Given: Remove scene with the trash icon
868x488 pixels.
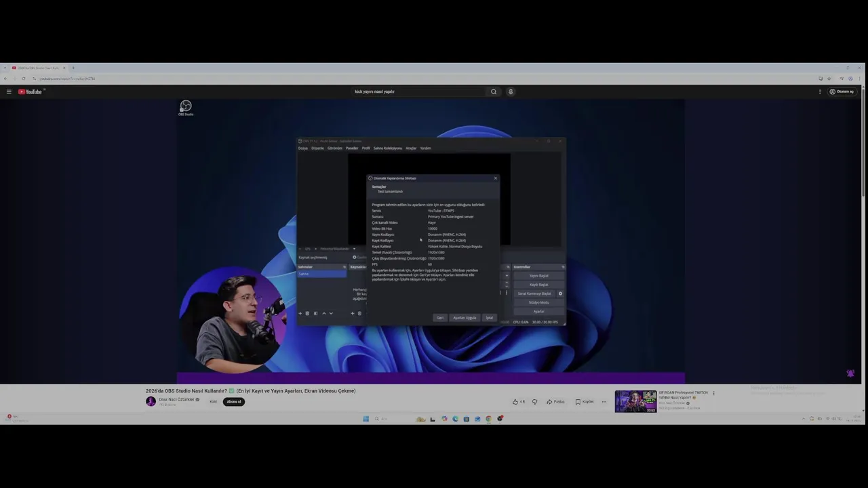Looking at the screenshot, I should click(307, 313).
